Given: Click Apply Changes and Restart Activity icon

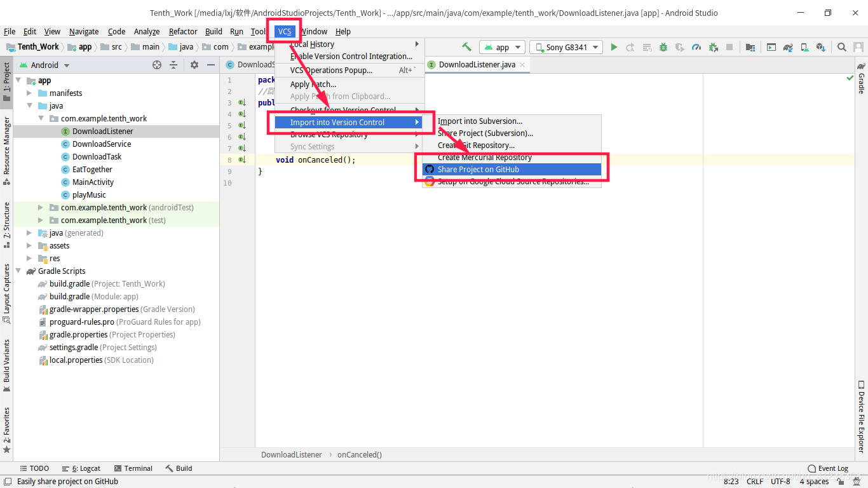Looking at the screenshot, I should (x=630, y=47).
